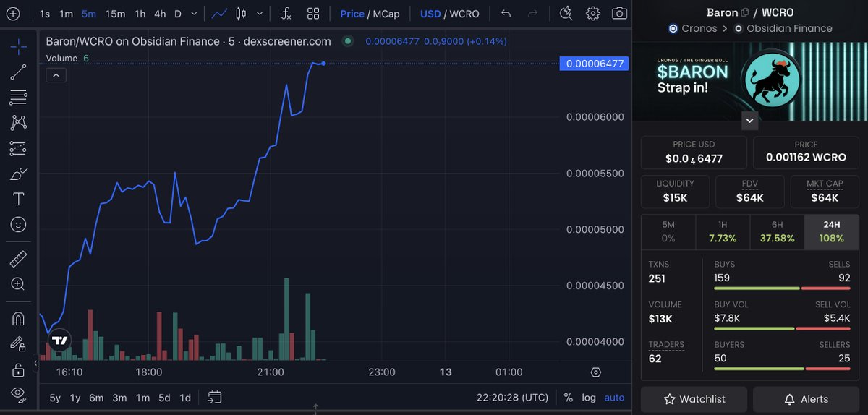Viewport: 868px width, 415px height.
Task: Open the Obsidian Finance DEX link
Action: pyautogui.click(x=783, y=28)
